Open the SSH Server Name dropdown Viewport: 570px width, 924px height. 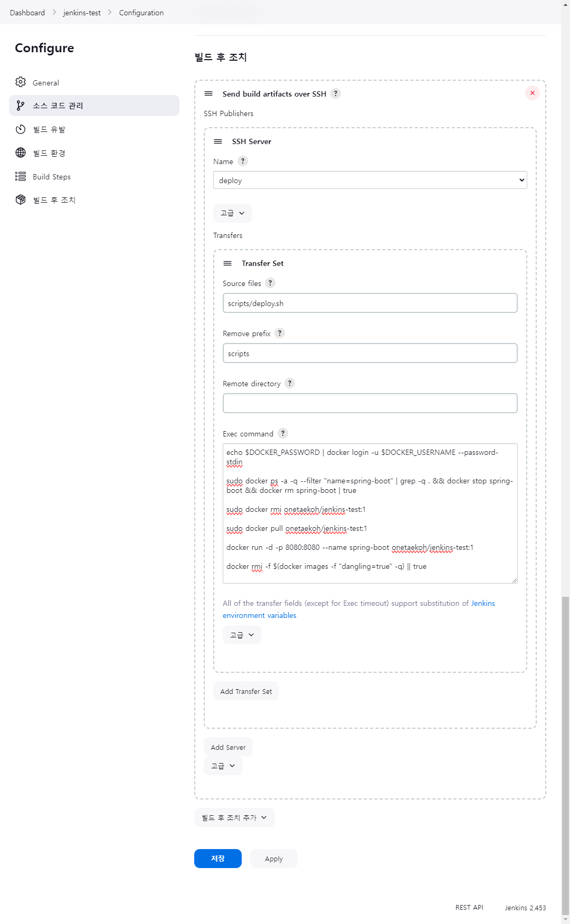click(370, 180)
